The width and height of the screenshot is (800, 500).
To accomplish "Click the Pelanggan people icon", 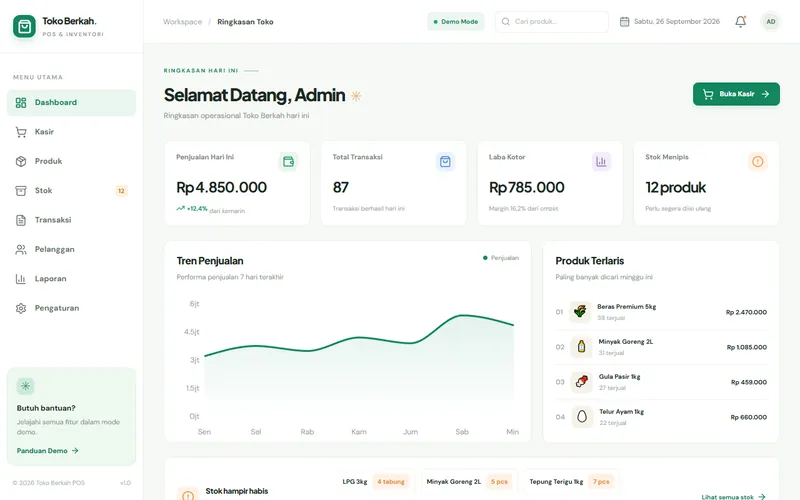I will tap(21, 250).
